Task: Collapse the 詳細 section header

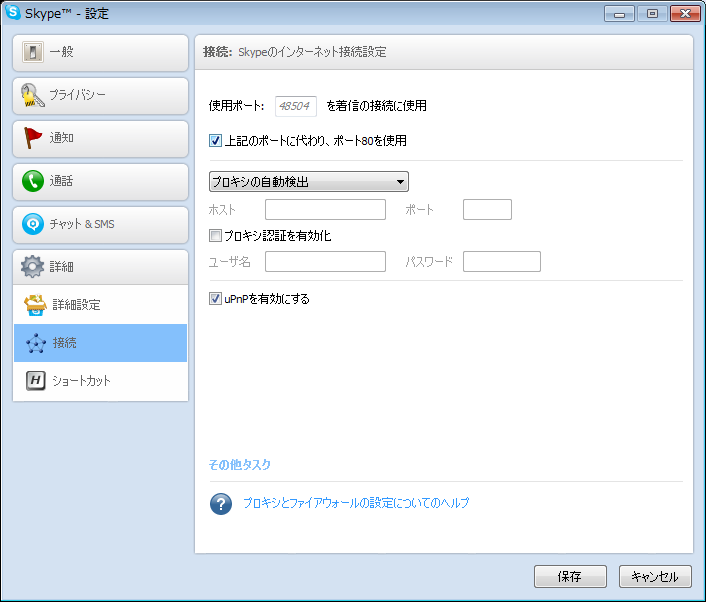Action: pyautogui.click(x=100, y=267)
